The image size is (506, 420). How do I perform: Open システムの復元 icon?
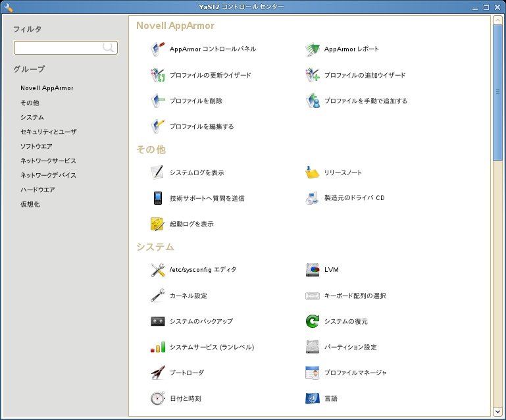point(313,321)
